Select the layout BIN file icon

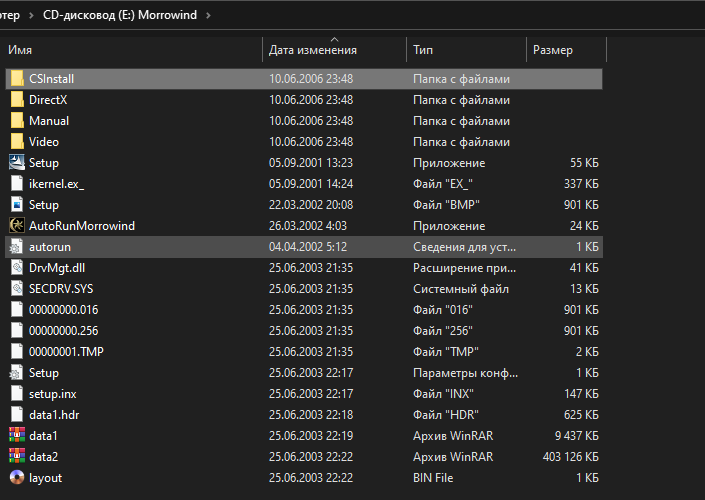pos(17,478)
